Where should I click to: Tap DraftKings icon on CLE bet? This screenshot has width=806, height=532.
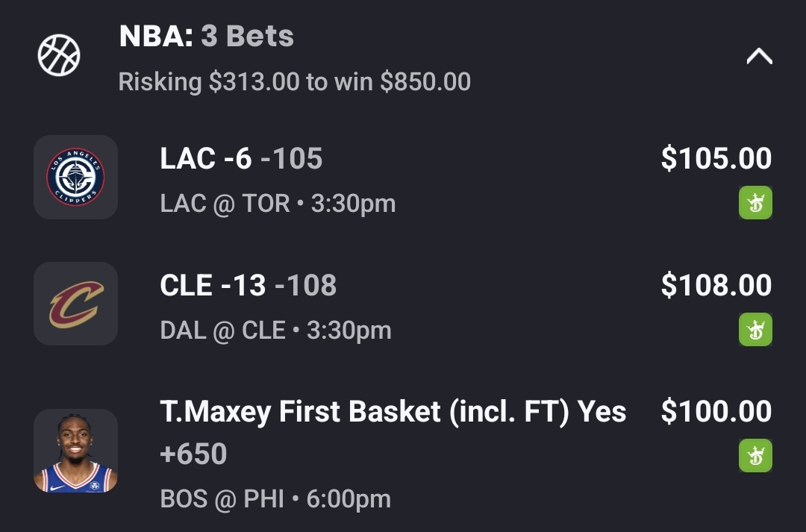(x=755, y=330)
